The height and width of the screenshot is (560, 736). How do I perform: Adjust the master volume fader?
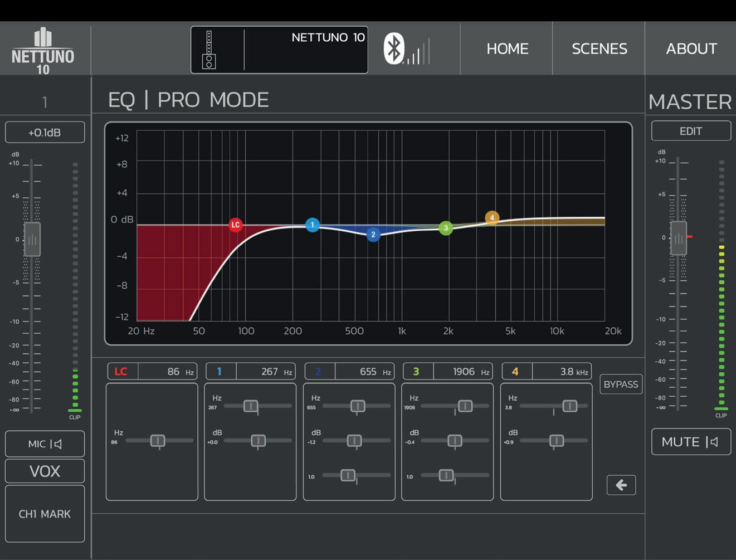(679, 238)
